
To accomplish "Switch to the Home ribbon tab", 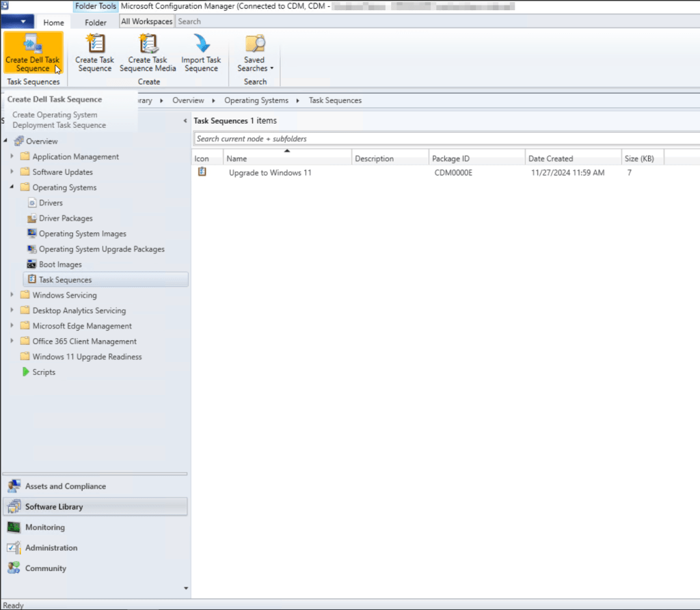I will (53, 23).
